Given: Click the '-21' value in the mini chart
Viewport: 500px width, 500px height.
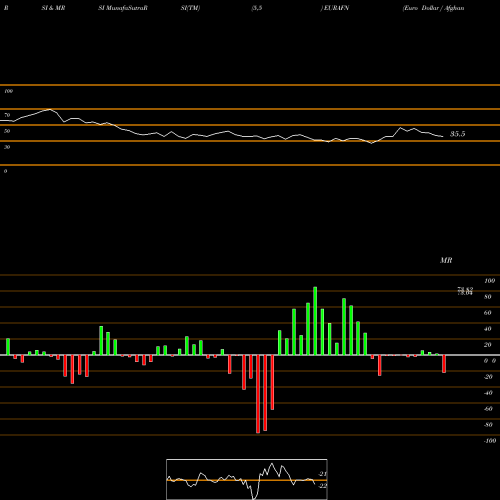Looking at the screenshot, I should click(322, 474).
